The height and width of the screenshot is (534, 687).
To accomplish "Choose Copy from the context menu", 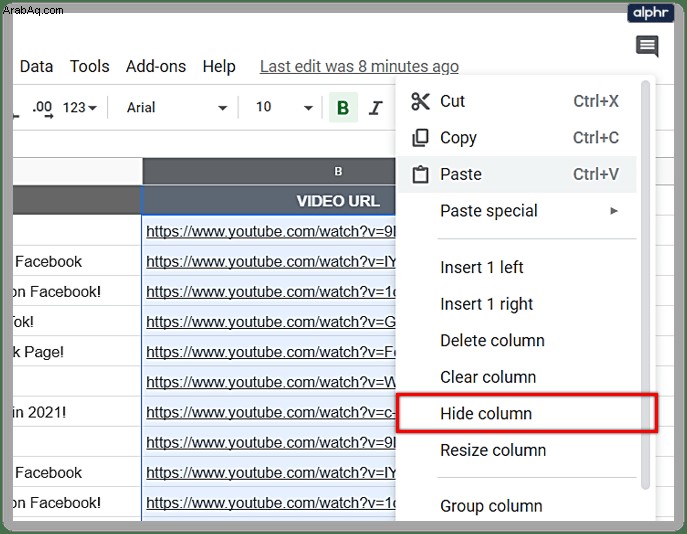I will 516,138.
